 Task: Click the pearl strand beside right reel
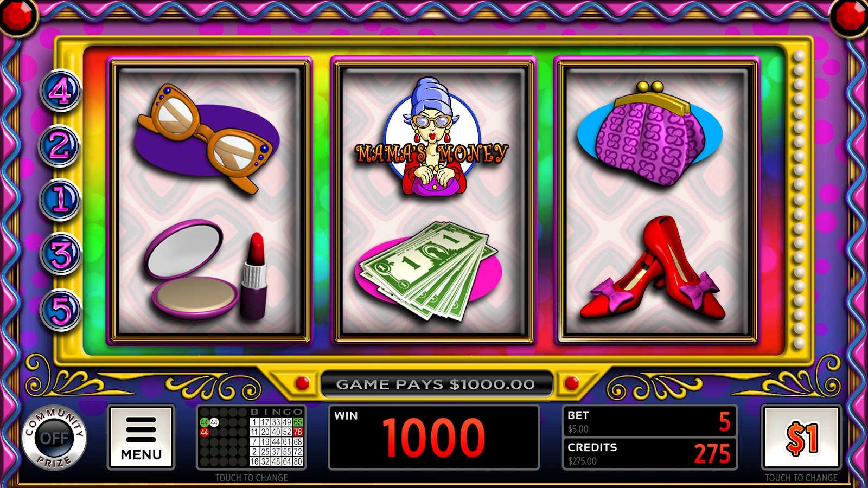tap(799, 200)
